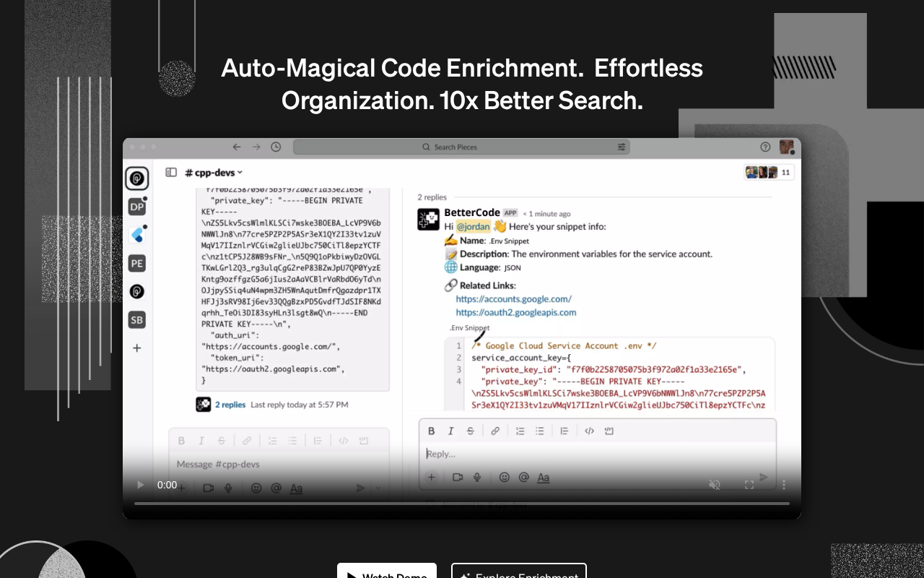
Task: Insert a link in the Reply composer
Action: click(x=495, y=431)
